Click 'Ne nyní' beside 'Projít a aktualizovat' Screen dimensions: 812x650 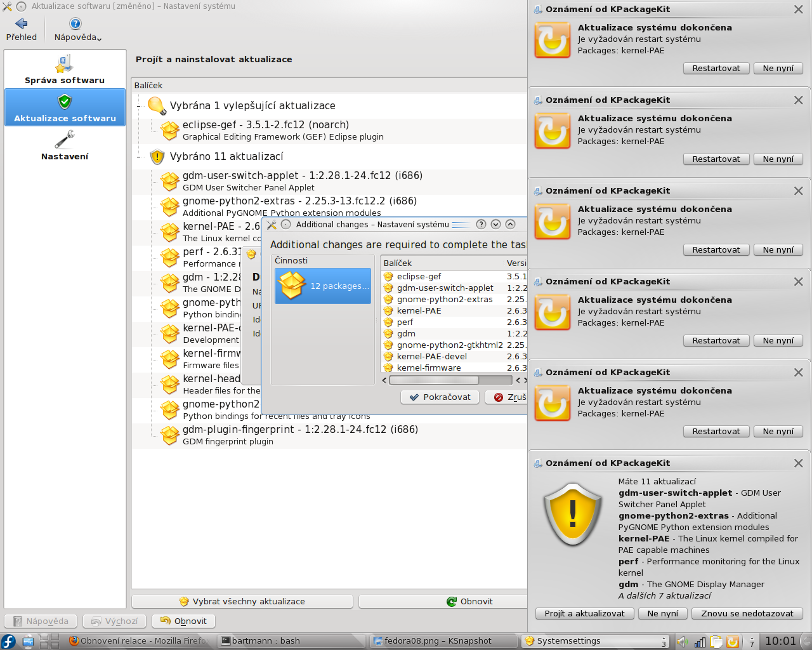click(662, 613)
